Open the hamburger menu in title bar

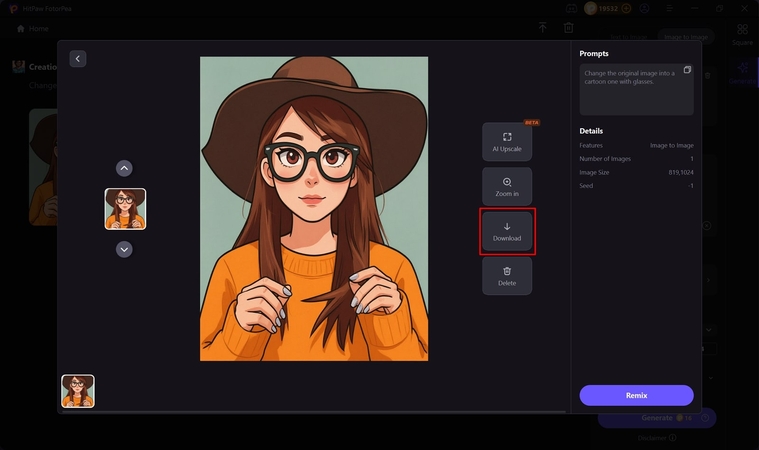(x=669, y=9)
